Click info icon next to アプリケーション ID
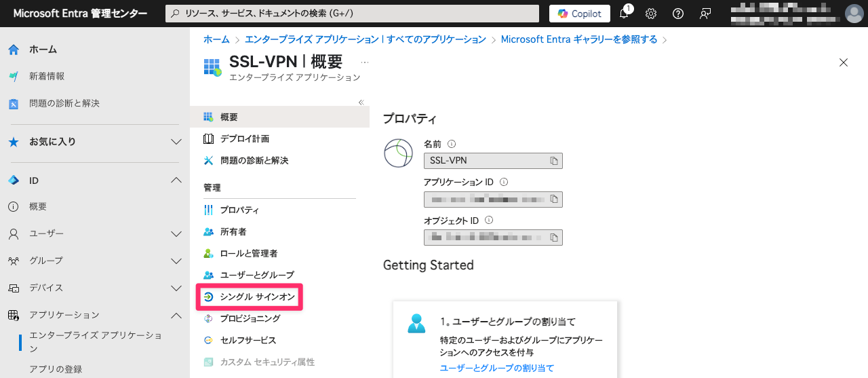The width and height of the screenshot is (868, 378). (504, 182)
